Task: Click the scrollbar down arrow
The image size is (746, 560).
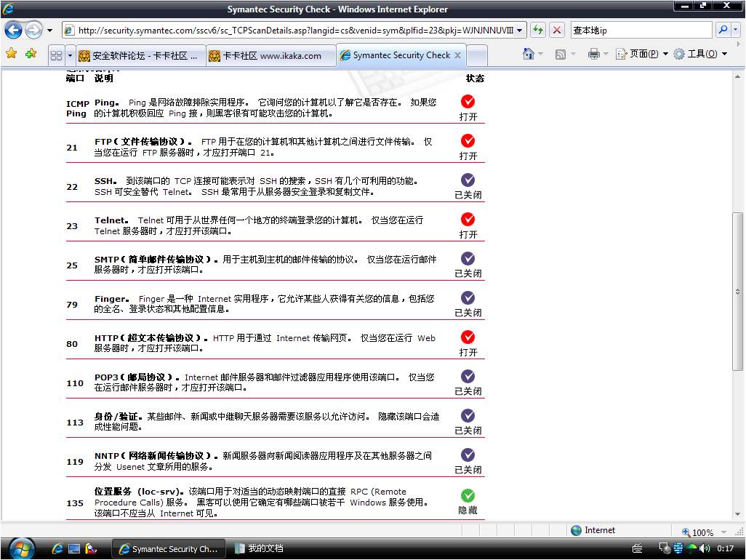Action: [x=737, y=514]
